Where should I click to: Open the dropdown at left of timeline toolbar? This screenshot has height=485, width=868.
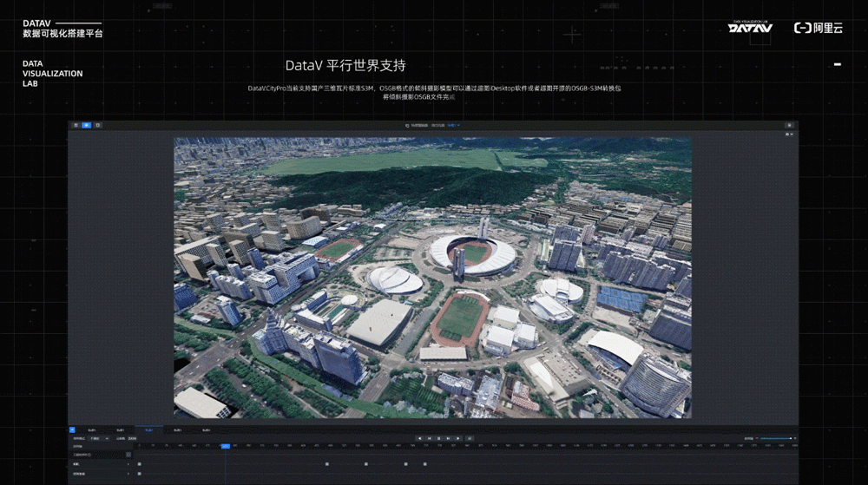tap(99, 438)
